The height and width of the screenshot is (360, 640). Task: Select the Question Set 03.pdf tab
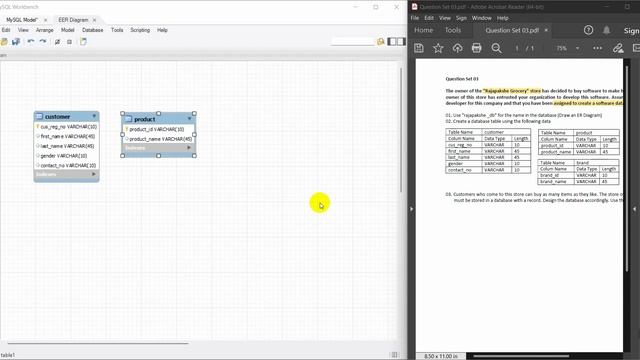click(512, 30)
